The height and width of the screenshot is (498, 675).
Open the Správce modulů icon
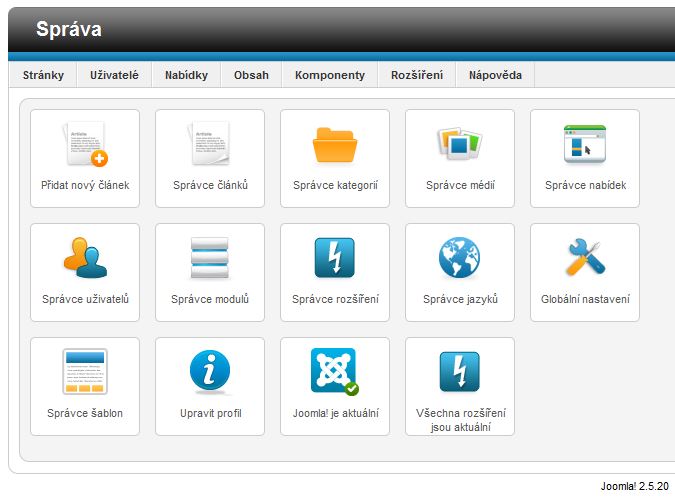click(x=210, y=260)
